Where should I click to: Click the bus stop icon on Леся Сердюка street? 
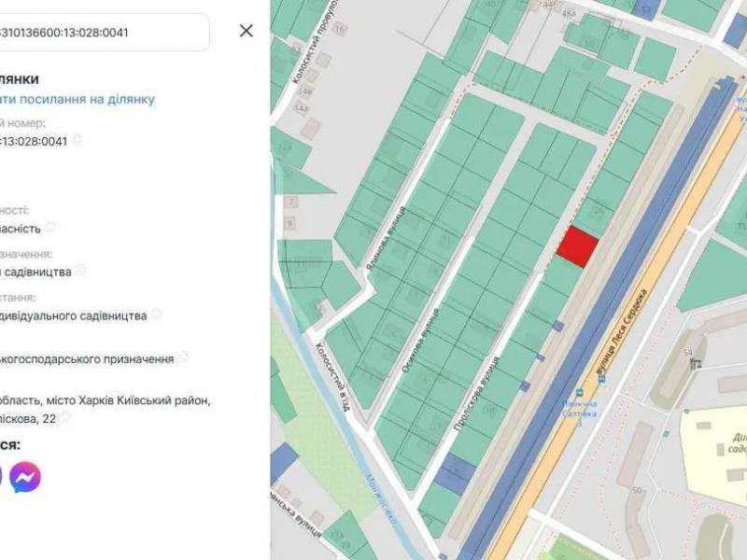[579, 394]
